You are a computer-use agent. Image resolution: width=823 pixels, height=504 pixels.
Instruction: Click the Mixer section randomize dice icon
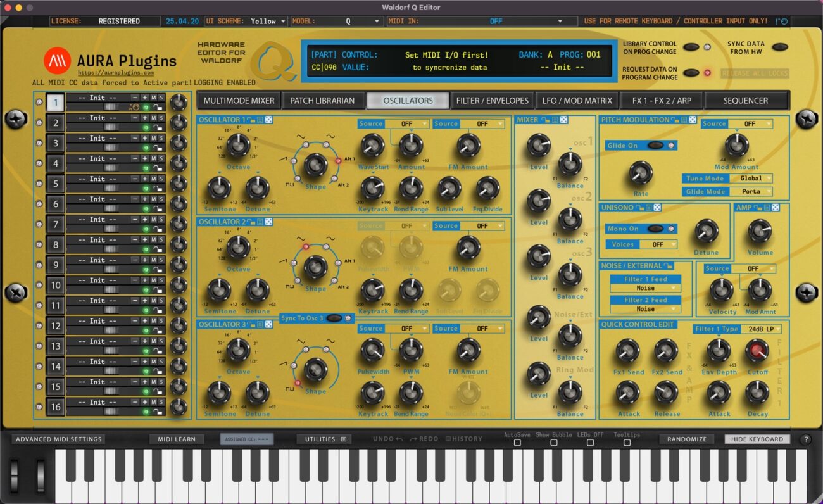[563, 120]
